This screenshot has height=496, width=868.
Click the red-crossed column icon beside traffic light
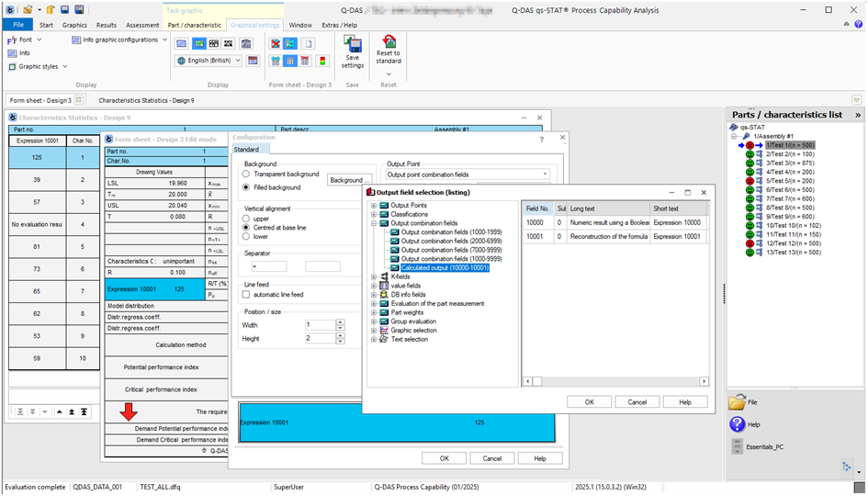(306, 61)
